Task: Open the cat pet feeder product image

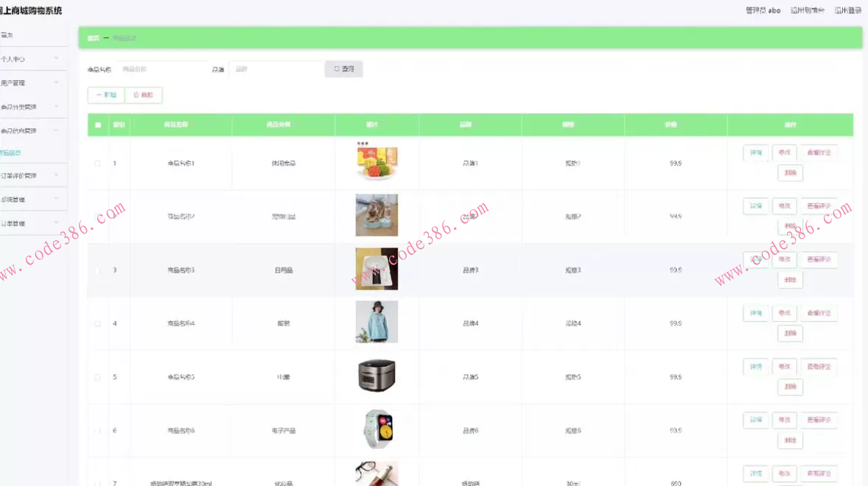Action: click(x=377, y=215)
